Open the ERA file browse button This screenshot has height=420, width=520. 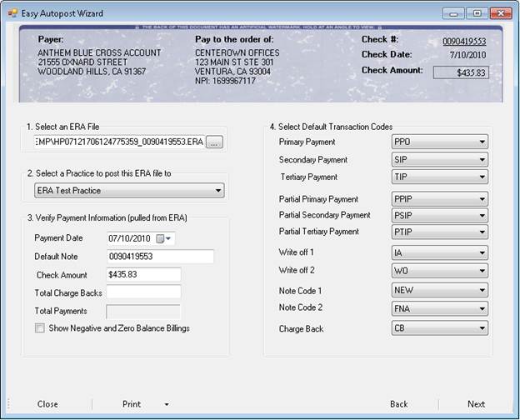tap(216, 143)
